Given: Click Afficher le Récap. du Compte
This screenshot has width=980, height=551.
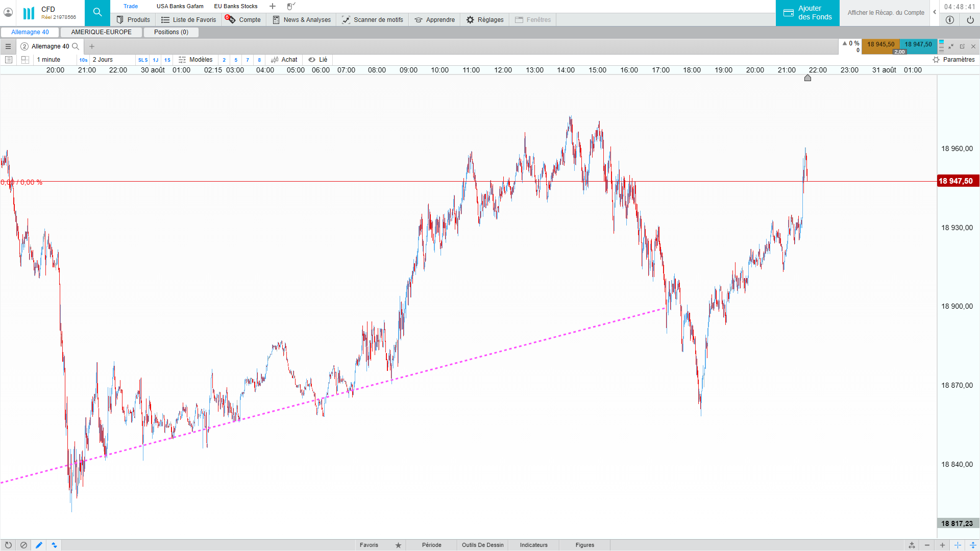Looking at the screenshot, I should point(886,13).
